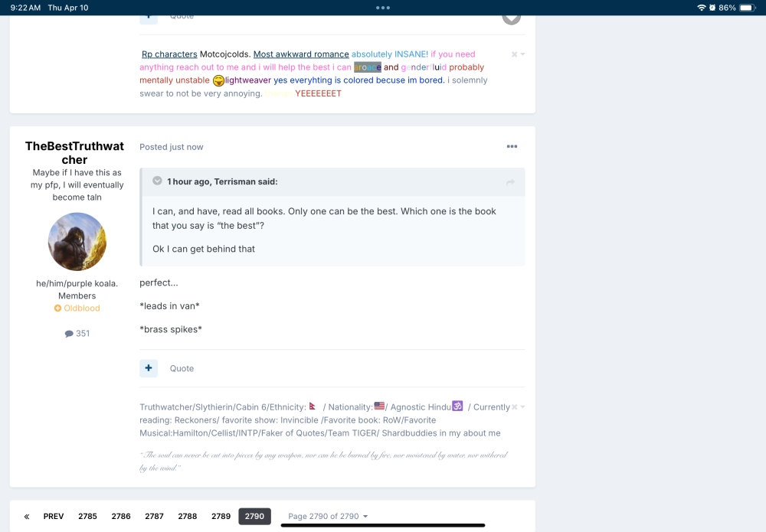The image size is (766, 532).
Task: Click the tongue-out emoji in the signature
Action: click(218, 80)
